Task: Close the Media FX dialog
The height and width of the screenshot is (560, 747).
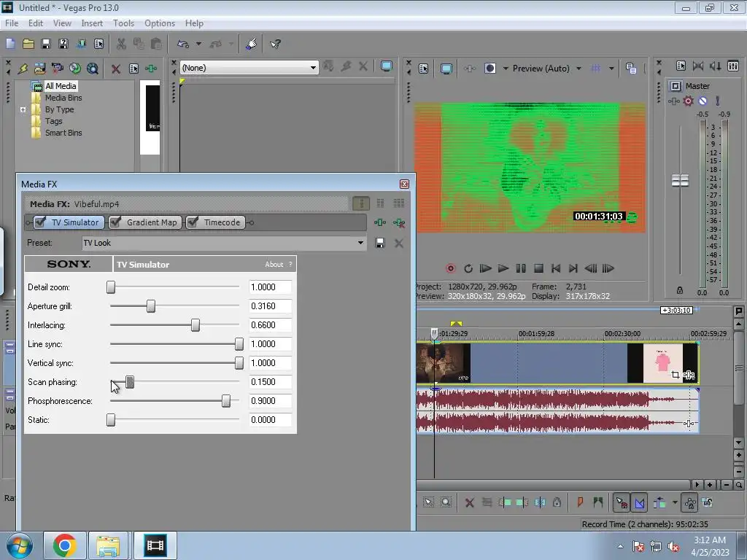Action: [404, 184]
